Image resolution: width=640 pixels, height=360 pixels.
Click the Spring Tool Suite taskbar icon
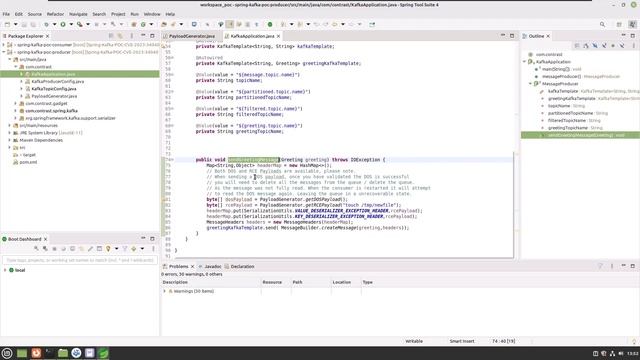click(x=103, y=353)
